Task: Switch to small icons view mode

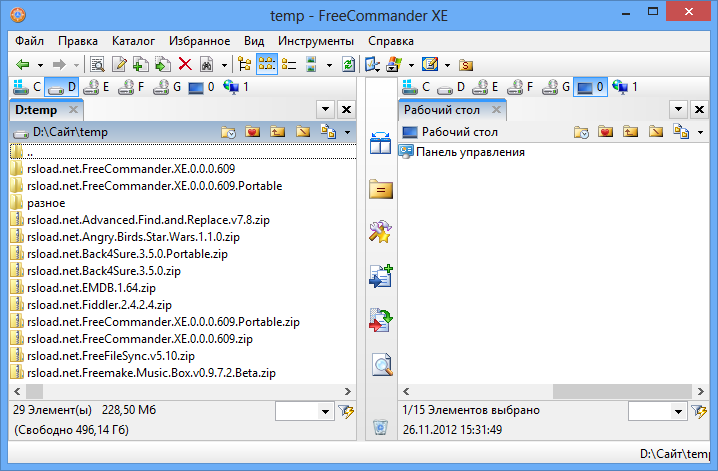Action: [267, 65]
